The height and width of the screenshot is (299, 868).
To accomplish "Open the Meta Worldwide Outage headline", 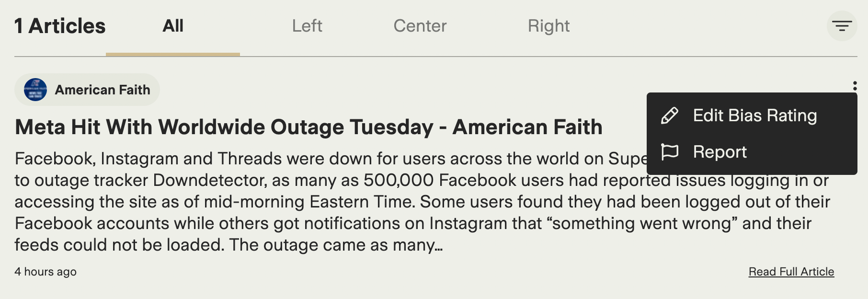I will point(308,127).
